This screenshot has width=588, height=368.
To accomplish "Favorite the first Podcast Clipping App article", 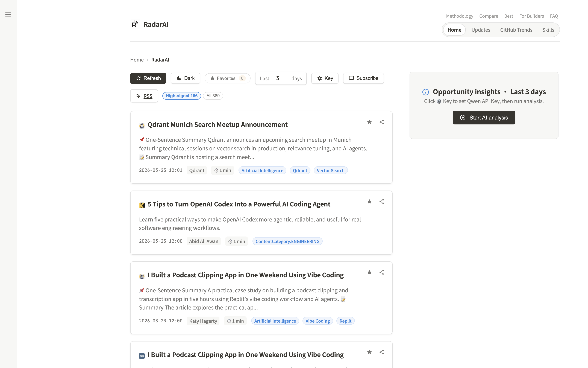I will [369, 272].
